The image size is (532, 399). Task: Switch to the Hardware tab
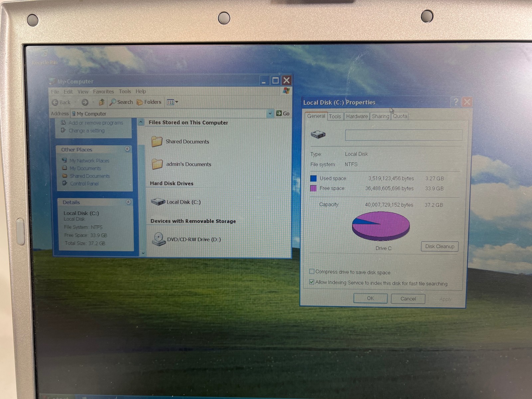pyautogui.click(x=357, y=116)
